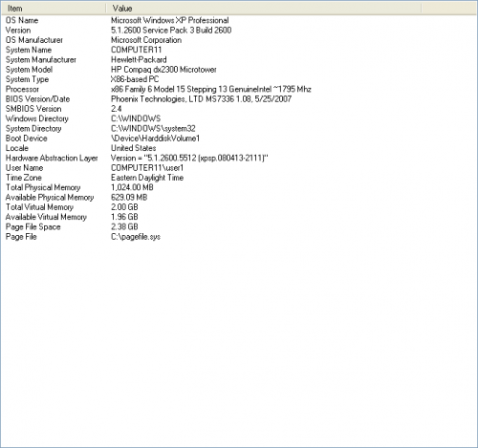The image size is (478, 448).
Task: Select the OS Name row label
Action: coord(22,20)
